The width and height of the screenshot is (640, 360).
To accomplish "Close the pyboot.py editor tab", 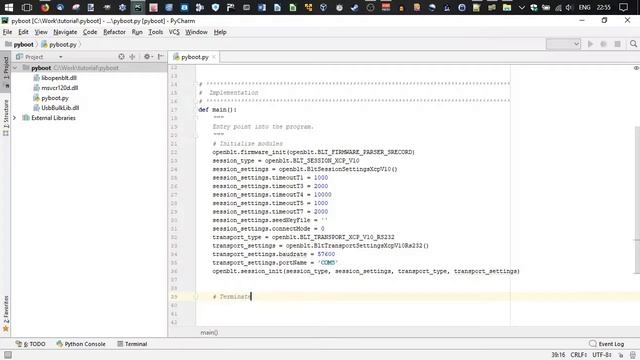I will [213, 57].
